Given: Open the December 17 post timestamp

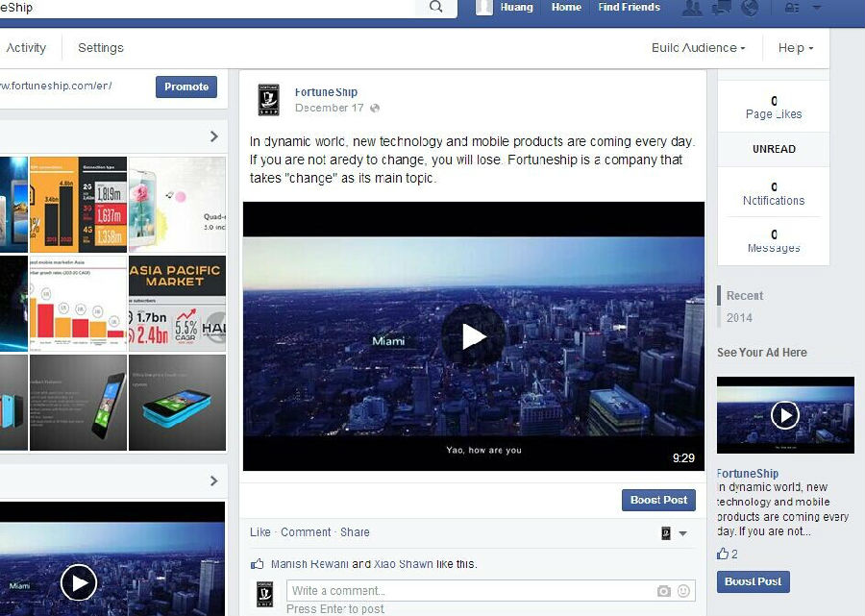Looking at the screenshot, I should click(330, 108).
